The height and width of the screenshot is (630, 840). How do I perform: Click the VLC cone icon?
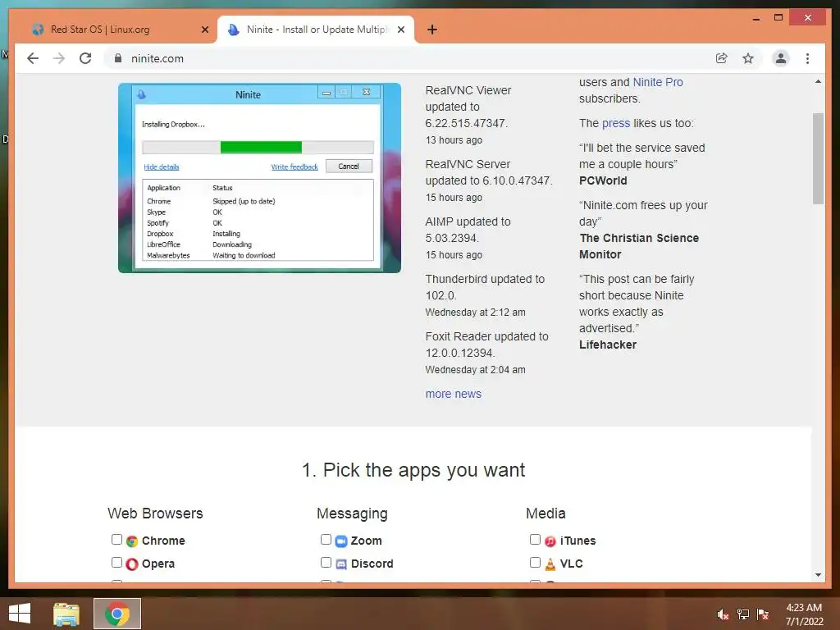(x=550, y=564)
